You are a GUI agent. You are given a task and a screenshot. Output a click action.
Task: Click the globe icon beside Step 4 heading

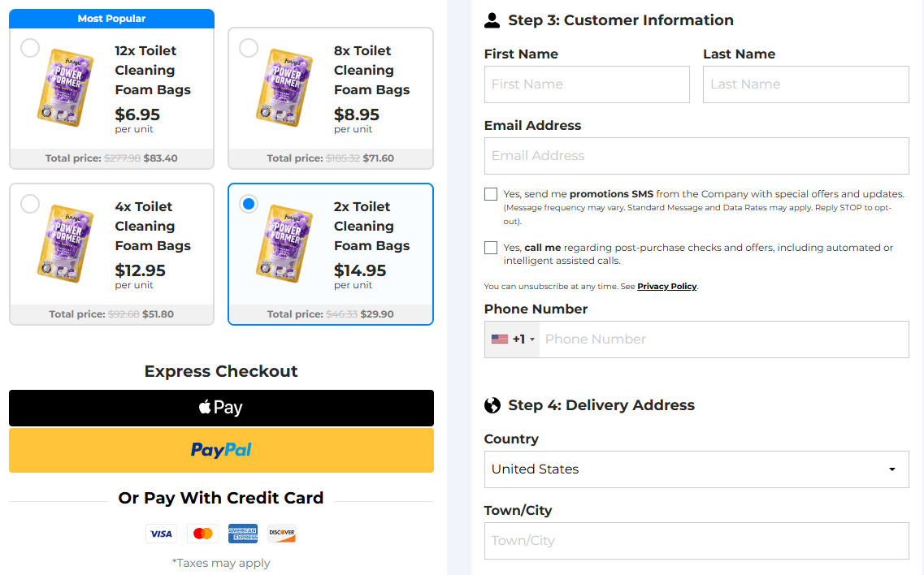(x=492, y=405)
